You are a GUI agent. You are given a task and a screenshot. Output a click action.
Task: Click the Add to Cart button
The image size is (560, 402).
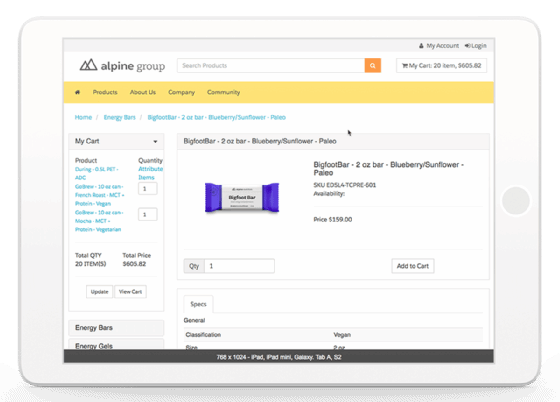[x=413, y=266]
